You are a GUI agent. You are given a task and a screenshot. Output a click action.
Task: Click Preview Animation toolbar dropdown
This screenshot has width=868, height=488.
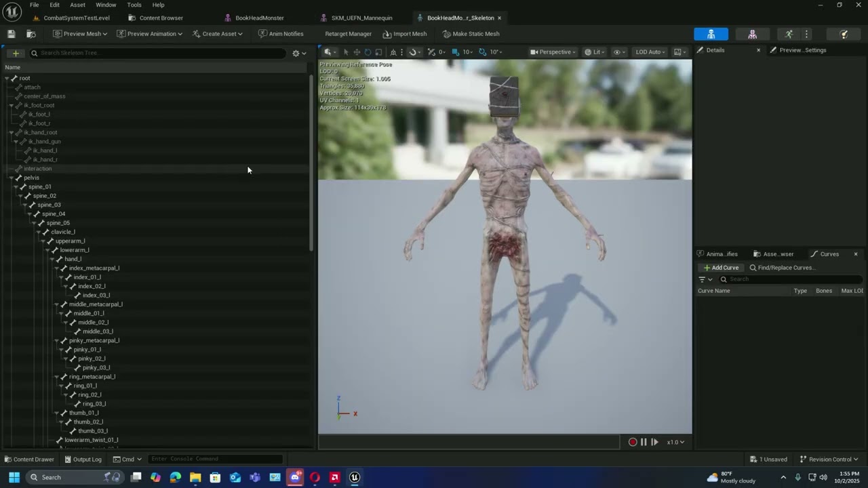coord(149,34)
